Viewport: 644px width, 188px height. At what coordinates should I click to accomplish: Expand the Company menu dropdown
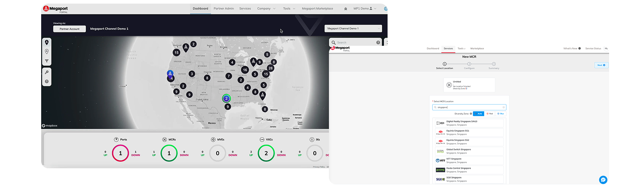(266, 9)
